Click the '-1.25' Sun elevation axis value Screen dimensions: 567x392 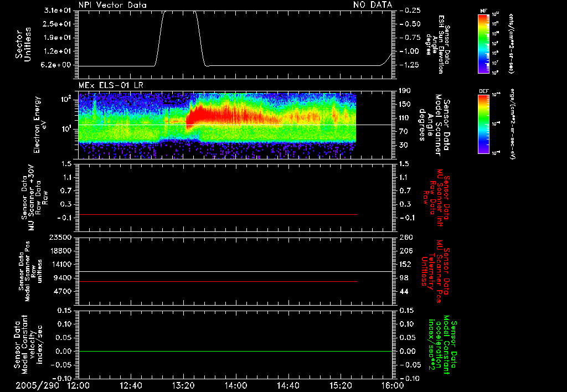coord(410,65)
